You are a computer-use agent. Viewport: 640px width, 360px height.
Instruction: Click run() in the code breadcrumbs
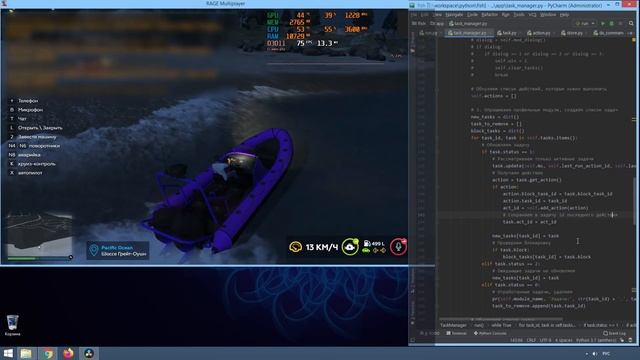479,325
